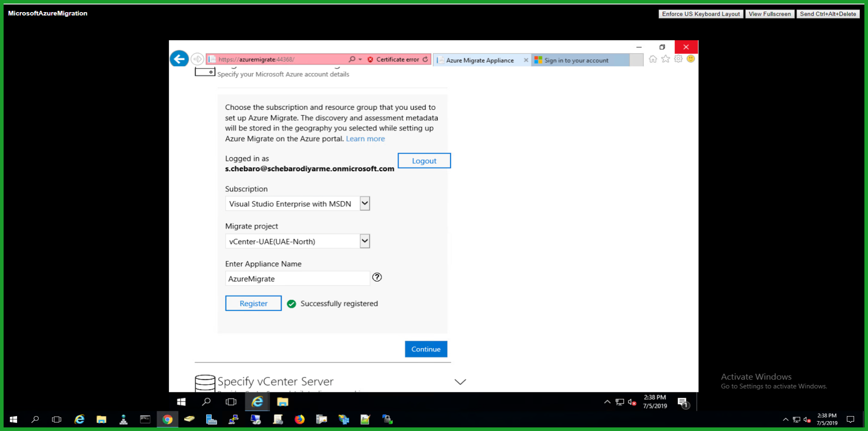Image resolution: width=868 pixels, height=431 pixels.
Task: Switch to the Sign in to your account tab
Action: [580, 60]
